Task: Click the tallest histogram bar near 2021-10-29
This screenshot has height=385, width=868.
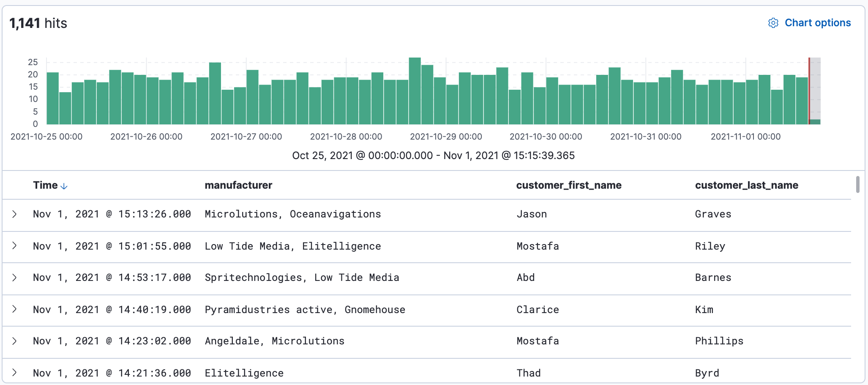Action: 415,91
